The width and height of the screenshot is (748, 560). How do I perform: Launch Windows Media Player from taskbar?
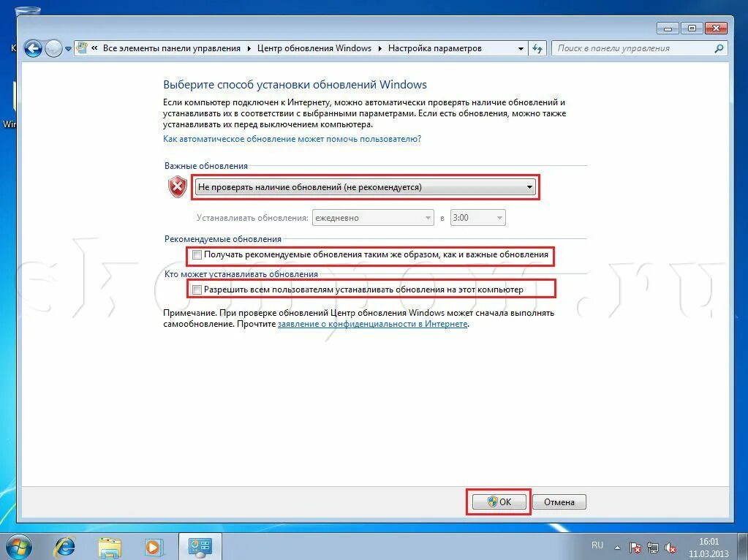(153, 547)
